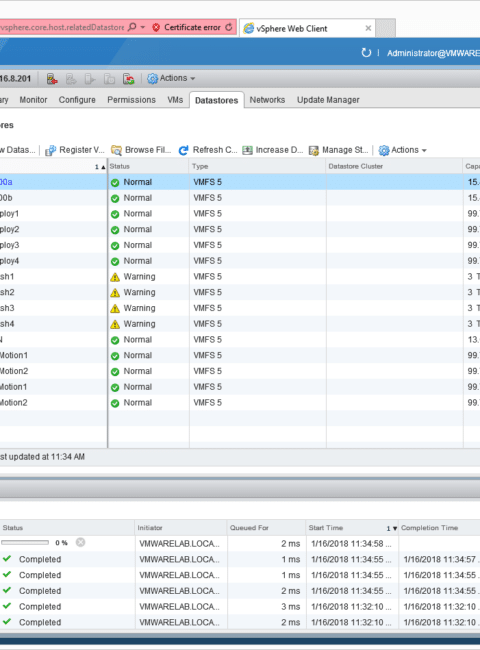Sort tasks by Queued For column

267,528
